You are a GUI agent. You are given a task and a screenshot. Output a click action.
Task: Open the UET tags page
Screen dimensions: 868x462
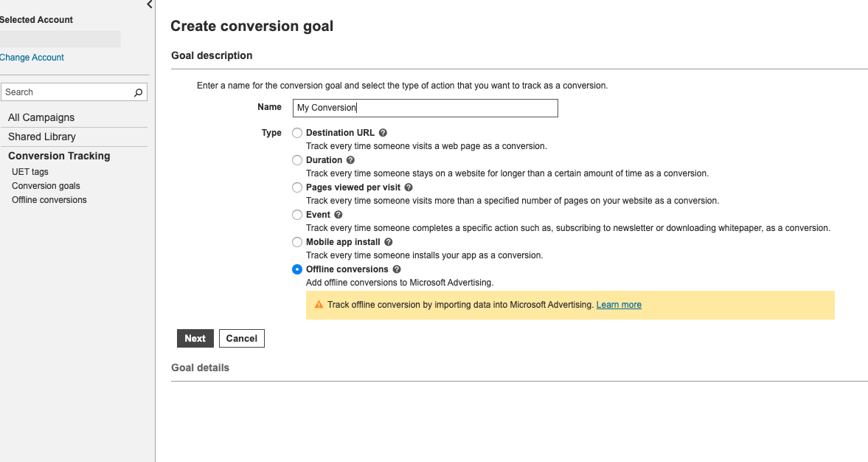click(29, 171)
